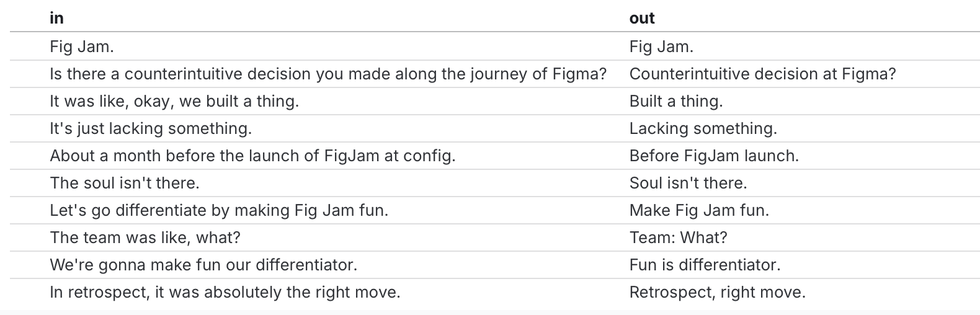The image size is (980, 315).
Task: Click the "Fun is differentiator." output cell
Action: pyautogui.click(x=705, y=265)
